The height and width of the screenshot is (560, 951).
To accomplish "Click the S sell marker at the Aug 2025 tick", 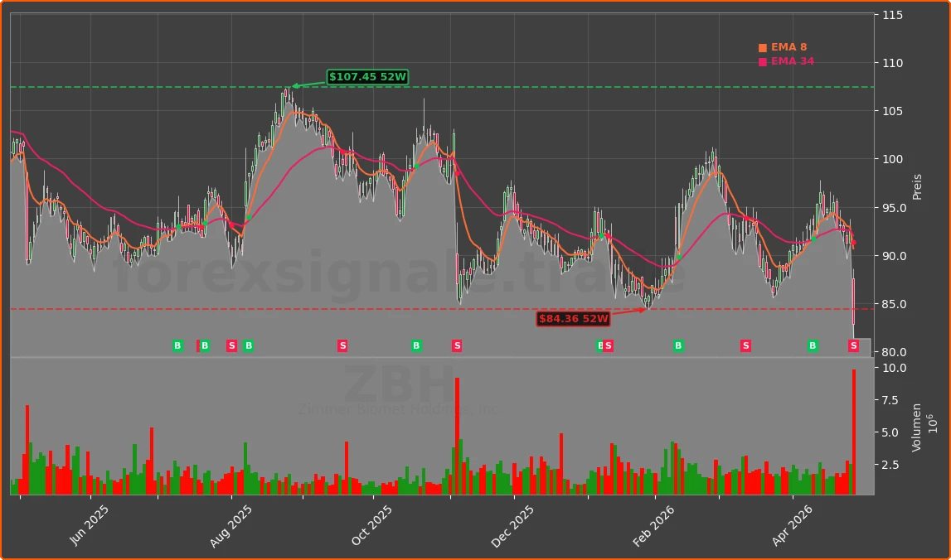I will (231, 345).
